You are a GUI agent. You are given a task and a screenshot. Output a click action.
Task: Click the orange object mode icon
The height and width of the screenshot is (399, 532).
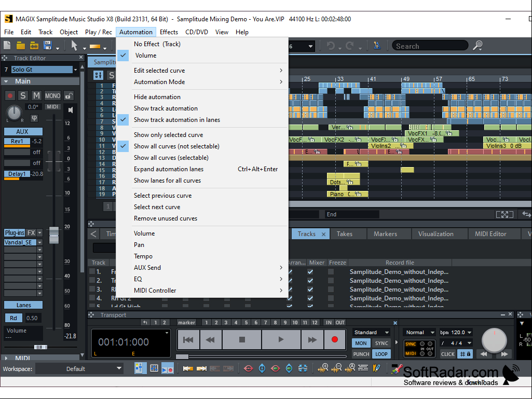click(x=94, y=46)
